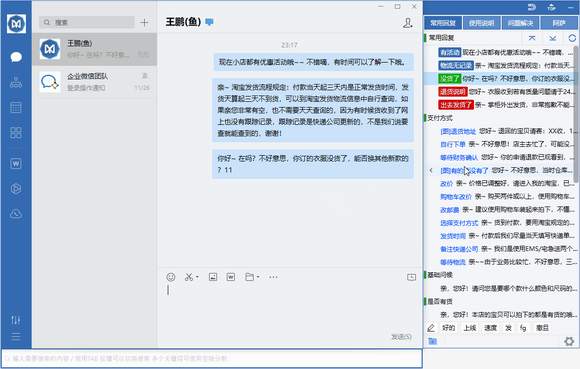This screenshot has height=369, width=580.
Task: Open the hexagon meeting icon in sidebar
Action: point(16,189)
